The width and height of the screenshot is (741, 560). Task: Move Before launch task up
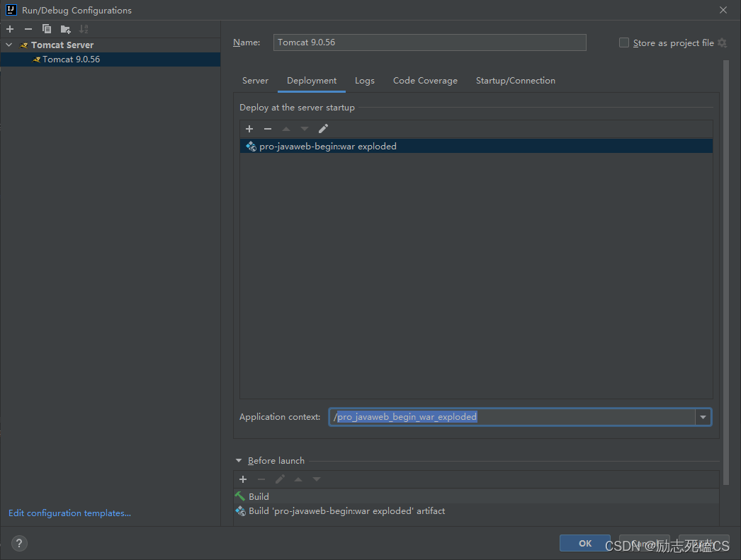pyautogui.click(x=298, y=479)
